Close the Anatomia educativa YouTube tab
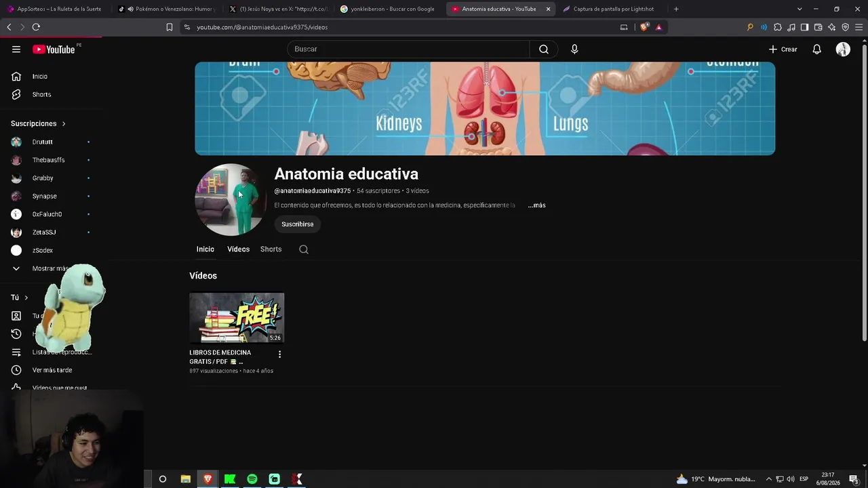Screen dimensions: 868x488 point(548,9)
